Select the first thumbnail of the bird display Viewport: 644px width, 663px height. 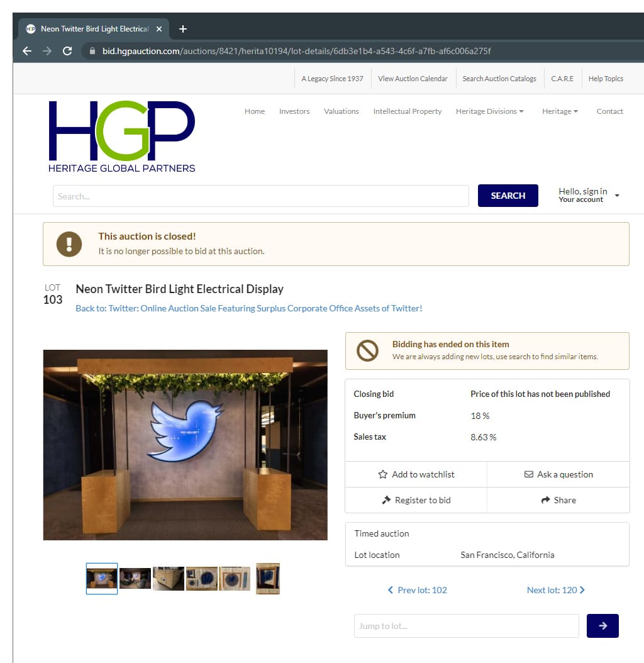tap(101, 579)
